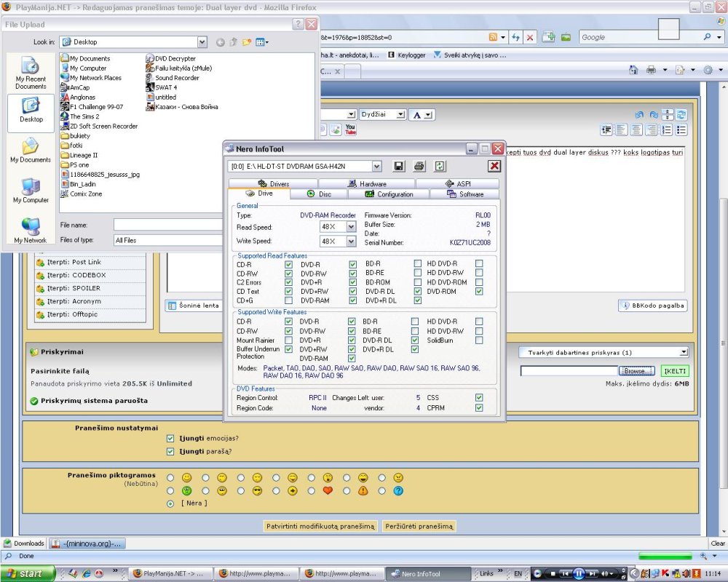
Task: Open My Recent Documents in upload sidebar
Action: (x=31, y=74)
